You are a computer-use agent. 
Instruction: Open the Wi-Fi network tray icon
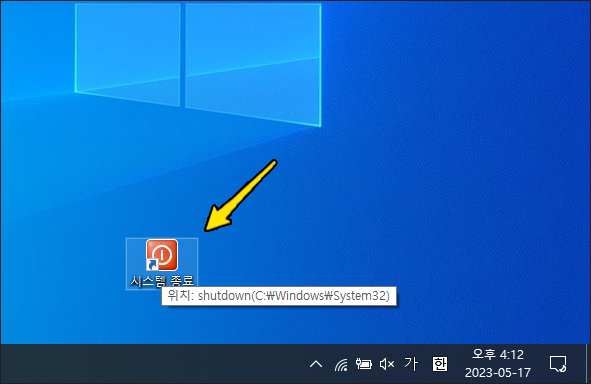pyautogui.click(x=341, y=364)
